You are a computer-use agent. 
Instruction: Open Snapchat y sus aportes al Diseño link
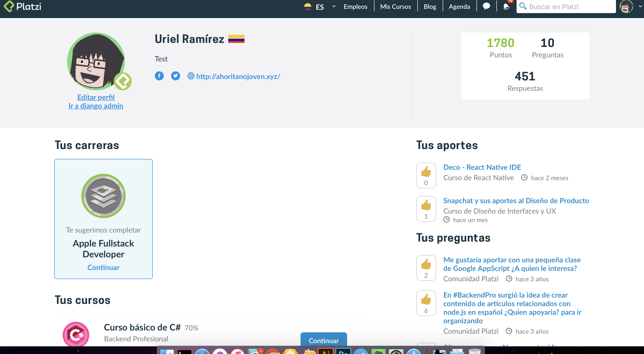click(516, 201)
